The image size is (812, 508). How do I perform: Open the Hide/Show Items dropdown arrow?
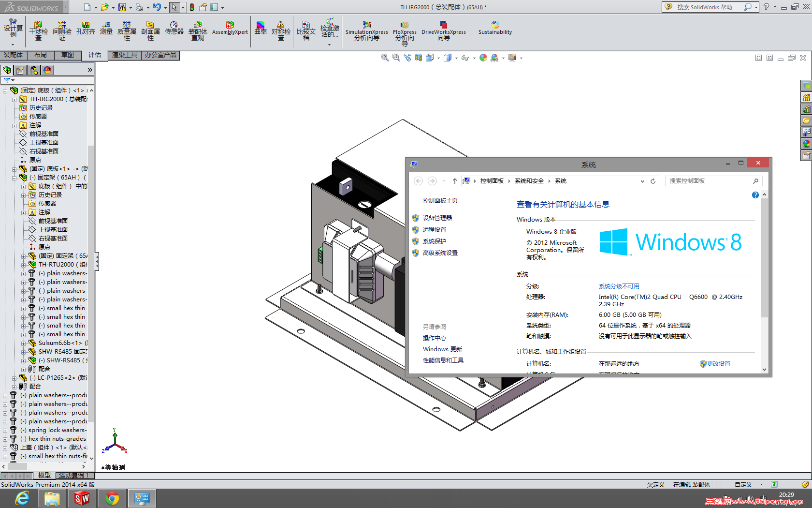pyautogui.click(x=474, y=58)
